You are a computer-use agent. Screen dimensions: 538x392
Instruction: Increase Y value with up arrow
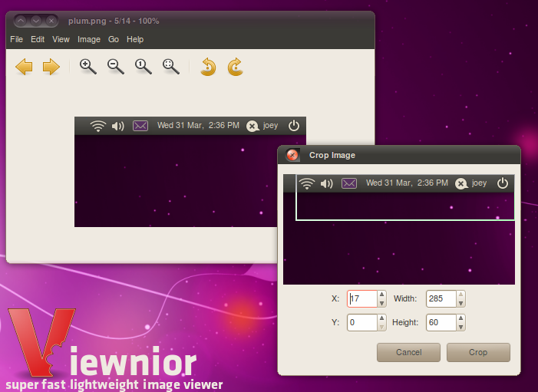click(382, 318)
